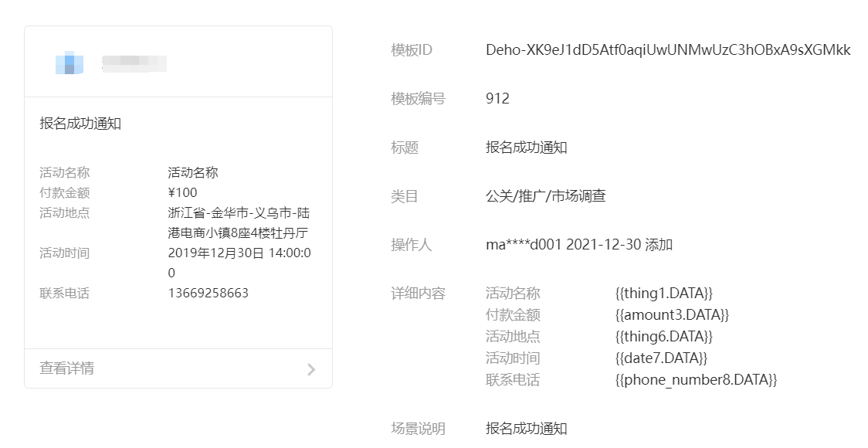Click the phone number 13669258663
The width and height of the screenshot is (868, 448).
click(209, 293)
